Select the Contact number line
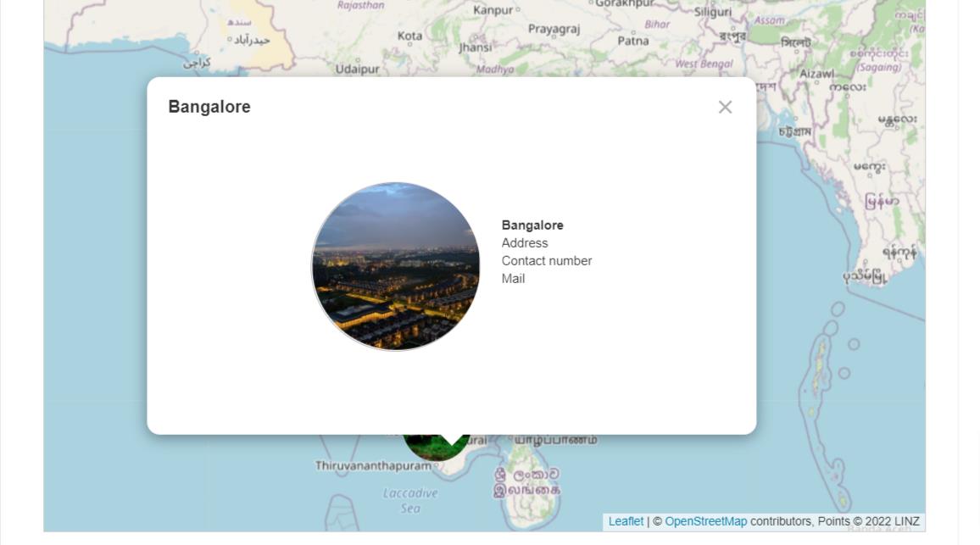980x545 pixels. [x=547, y=261]
